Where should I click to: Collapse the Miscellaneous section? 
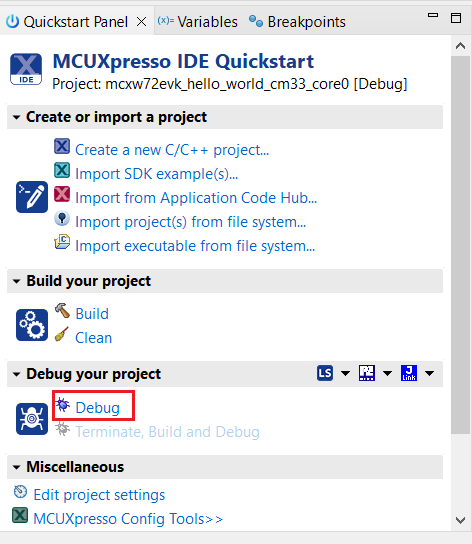[16, 467]
